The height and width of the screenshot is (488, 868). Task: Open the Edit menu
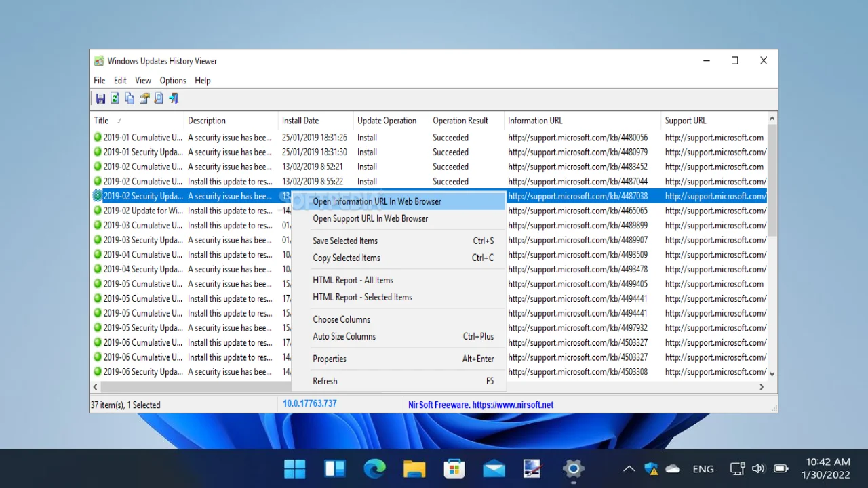point(120,80)
